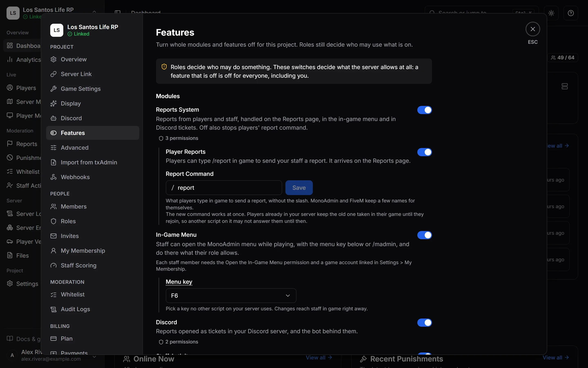Open the Advanced settings page

point(92,148)
